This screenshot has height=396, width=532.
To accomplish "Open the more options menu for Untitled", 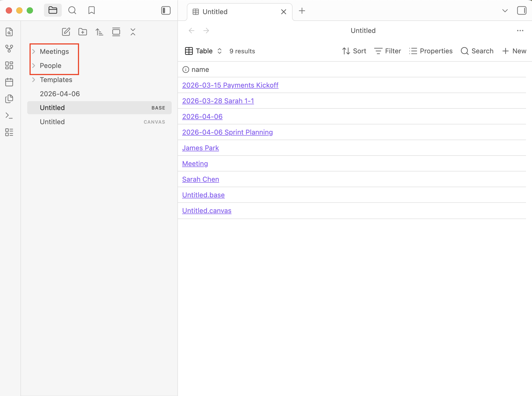I will [x=520, y=31].
